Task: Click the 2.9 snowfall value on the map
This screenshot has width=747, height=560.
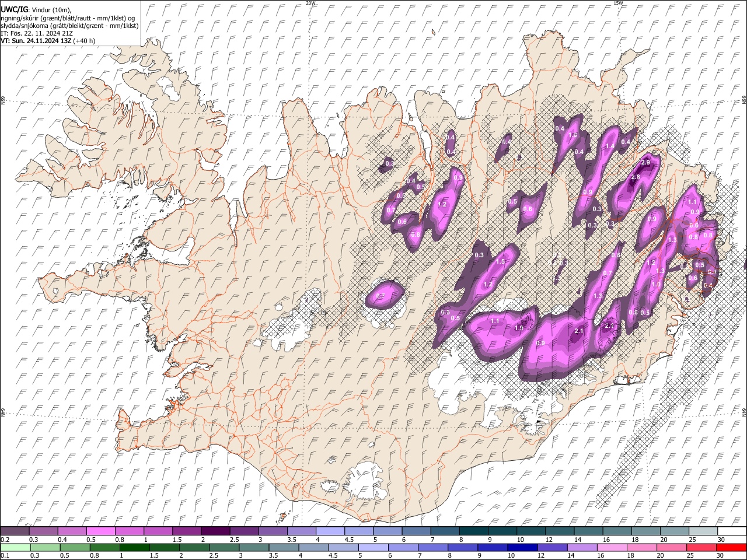Action: click(x=645, y=162)
